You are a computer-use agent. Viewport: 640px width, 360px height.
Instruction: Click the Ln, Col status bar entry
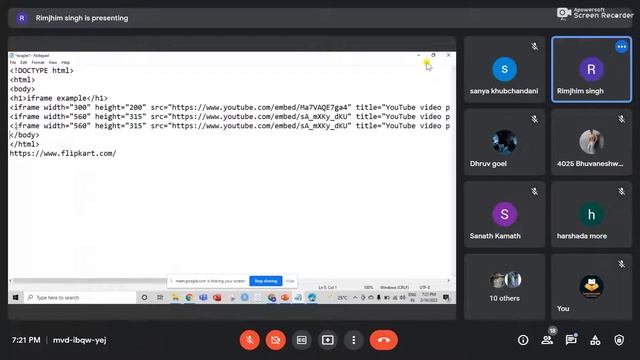[327, 287]
